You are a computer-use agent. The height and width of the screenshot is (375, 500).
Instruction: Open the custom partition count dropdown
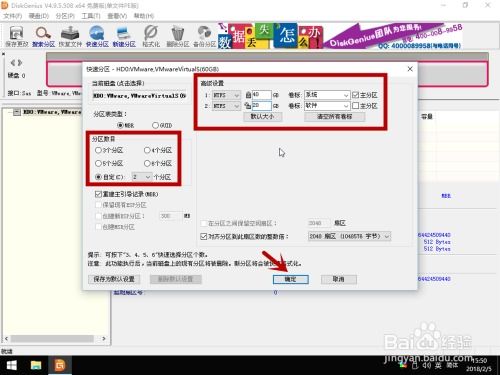click(142, 177)
